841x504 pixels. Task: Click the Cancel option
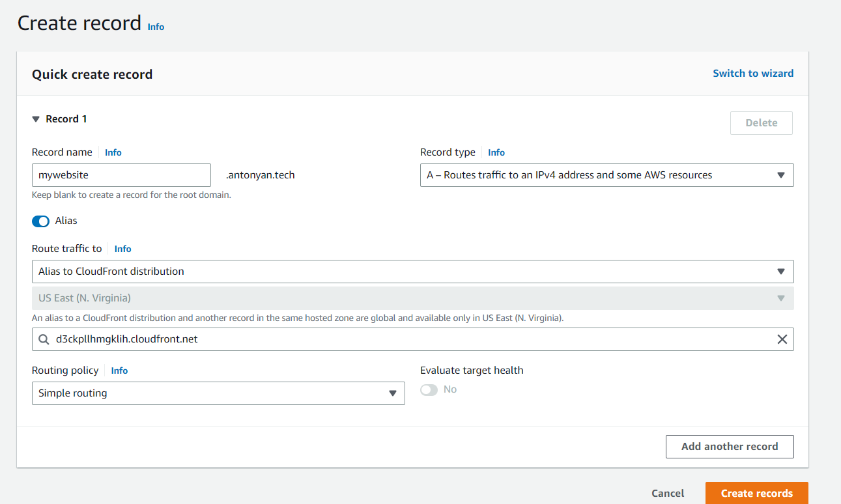(668, 493)
